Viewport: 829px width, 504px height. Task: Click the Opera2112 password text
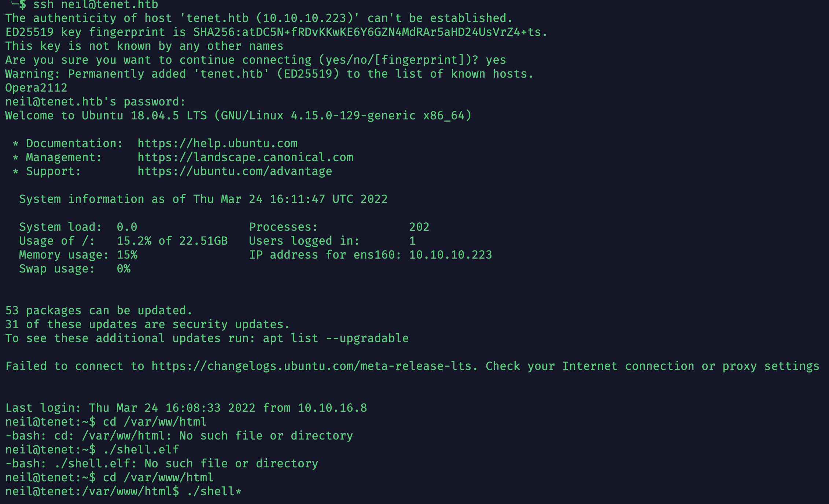click(x=36, y=88)
